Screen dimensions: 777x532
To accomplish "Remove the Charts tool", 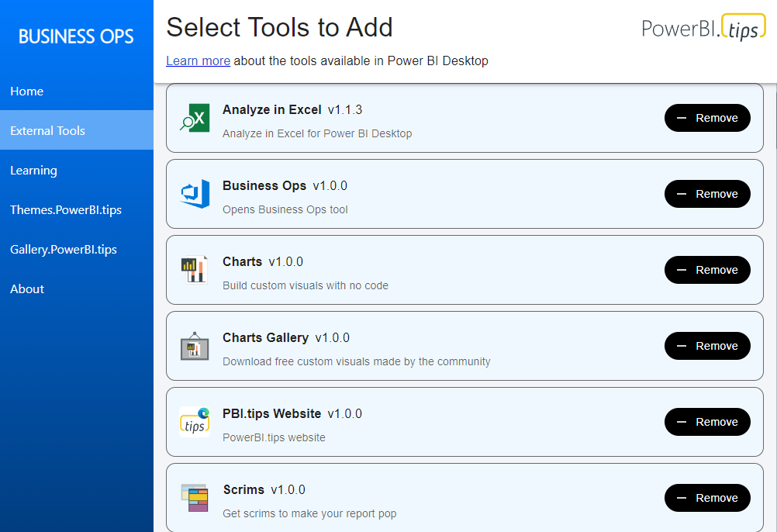I will point(707,270).
